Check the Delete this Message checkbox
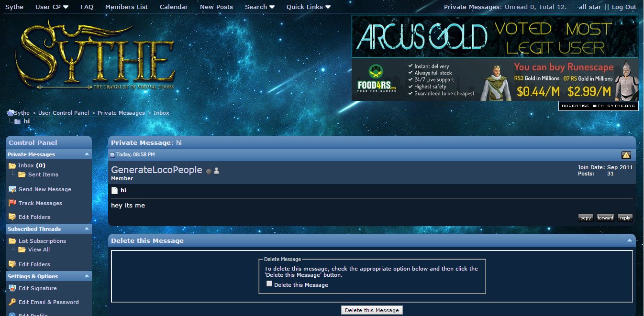Viewport: 644px width, 316px height. (x=269, y=283)
